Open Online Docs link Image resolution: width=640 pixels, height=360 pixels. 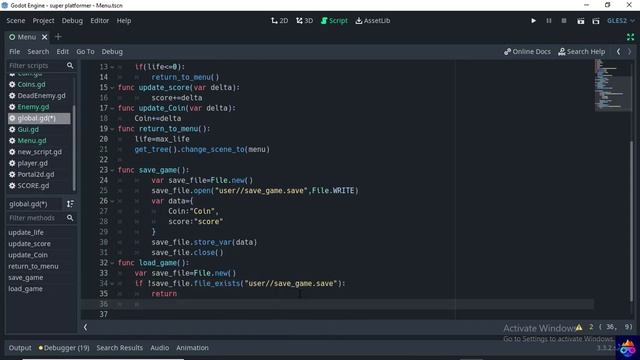527,51
